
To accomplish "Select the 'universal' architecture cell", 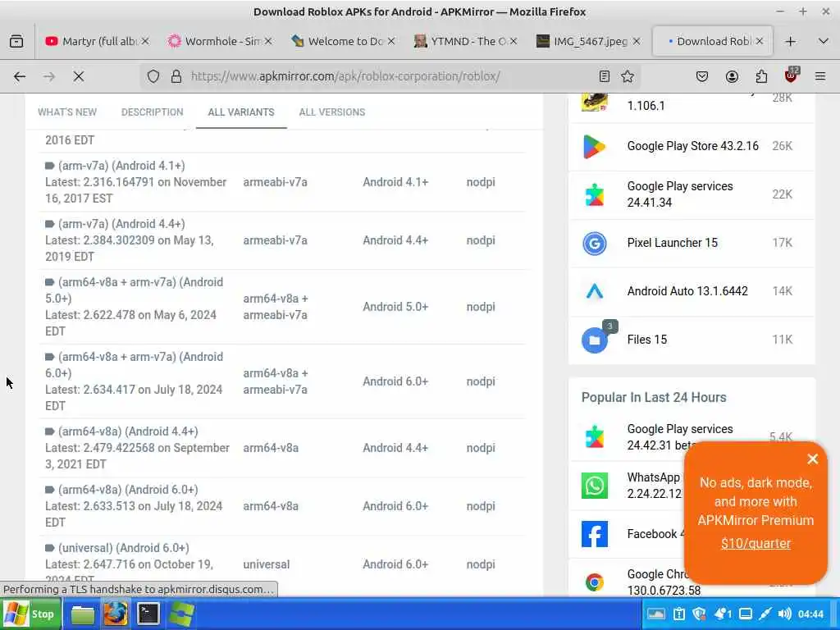I will coord(267,564).
